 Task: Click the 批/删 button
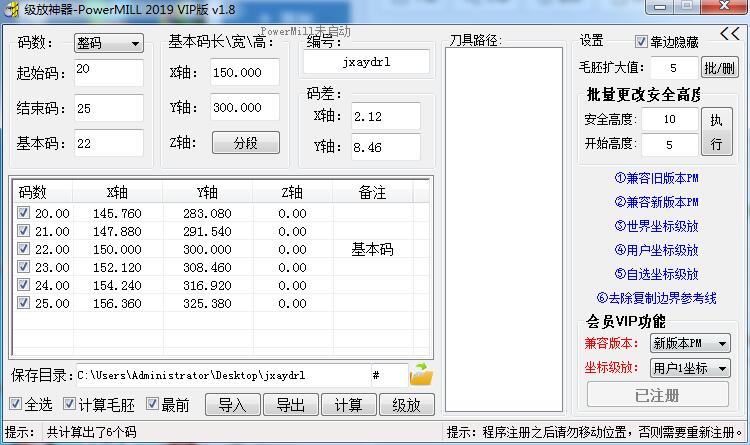[719, 68]
